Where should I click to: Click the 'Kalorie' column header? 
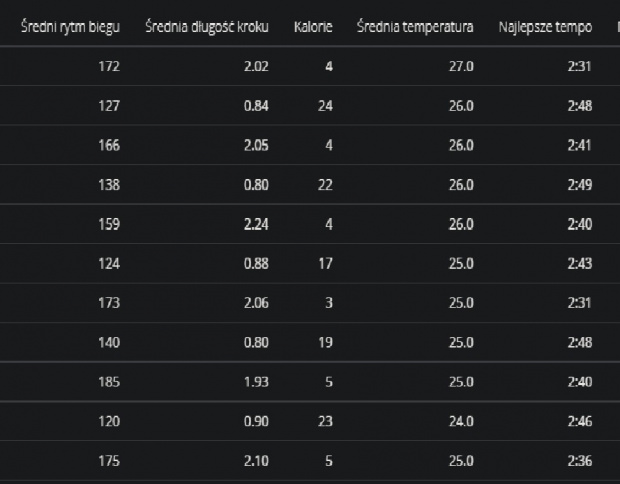click(313, 25)
